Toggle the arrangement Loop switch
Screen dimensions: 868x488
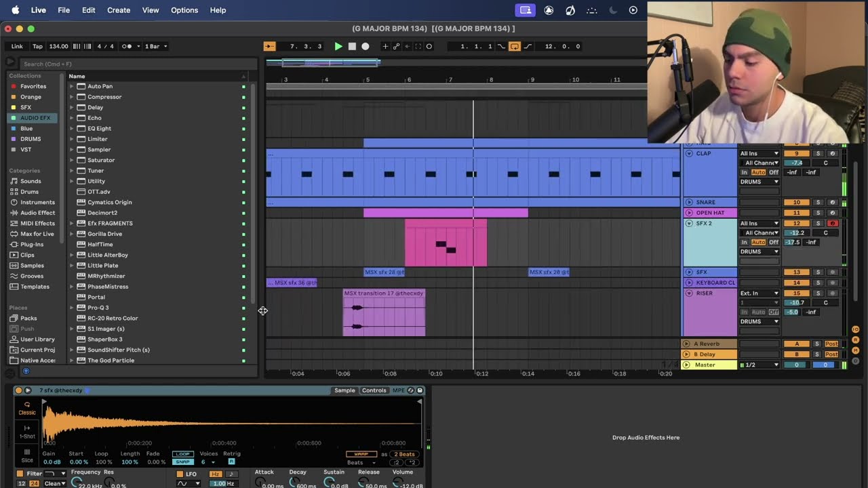pos(514,46)
